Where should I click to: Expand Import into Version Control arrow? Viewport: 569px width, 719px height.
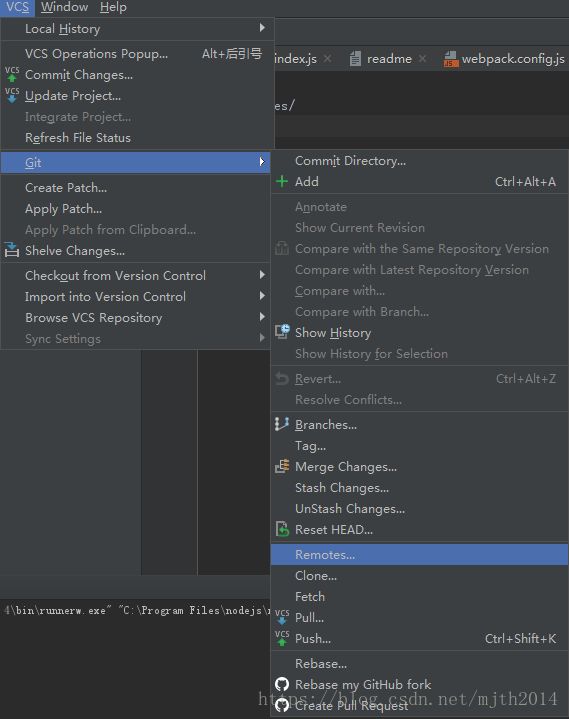point(262,296)
